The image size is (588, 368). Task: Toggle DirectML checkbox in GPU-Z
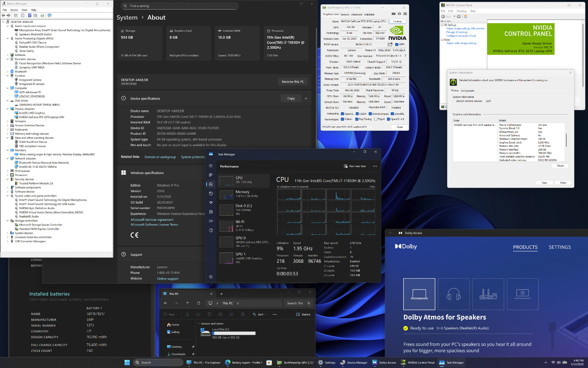392,114
